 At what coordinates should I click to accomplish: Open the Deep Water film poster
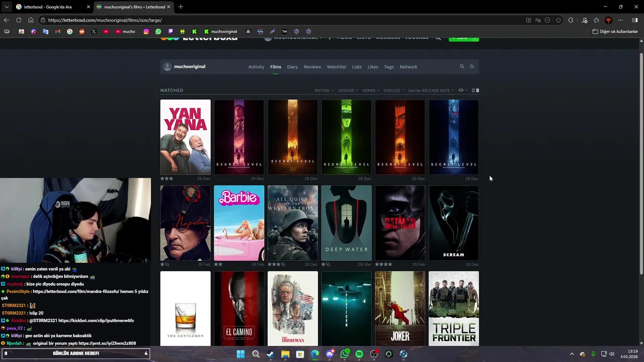[346, 223]
